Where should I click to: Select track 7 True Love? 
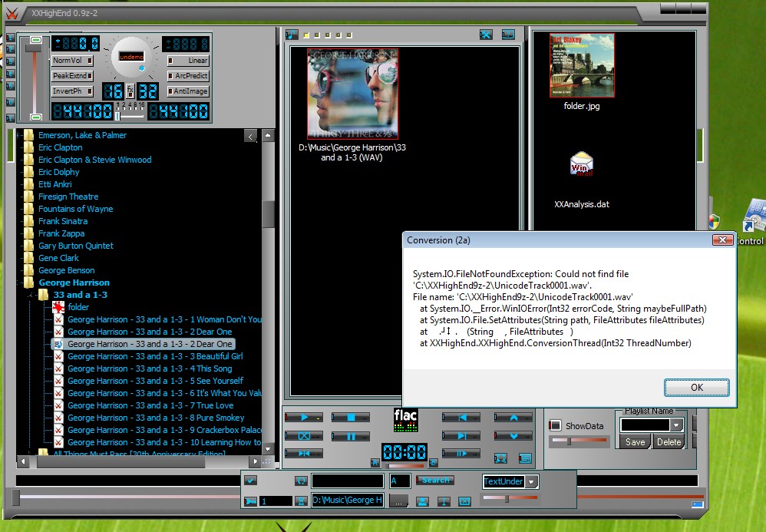coord(150,405)
